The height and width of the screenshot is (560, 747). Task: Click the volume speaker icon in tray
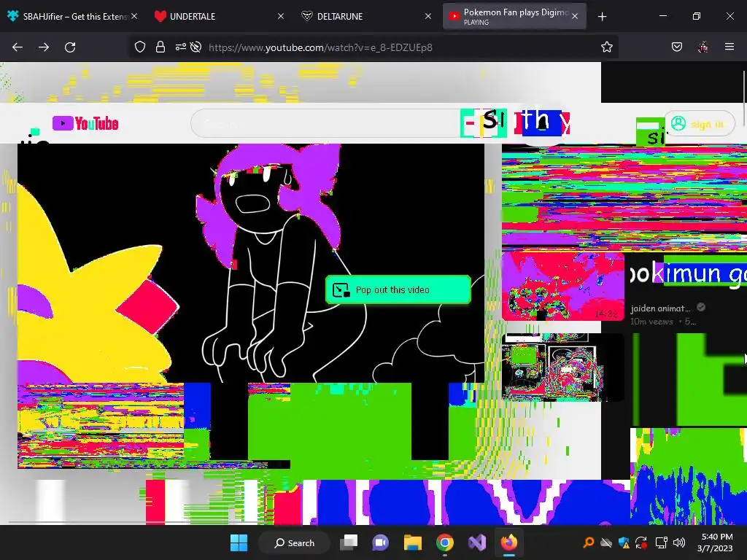pyautogui.click(x=679, y=542)
